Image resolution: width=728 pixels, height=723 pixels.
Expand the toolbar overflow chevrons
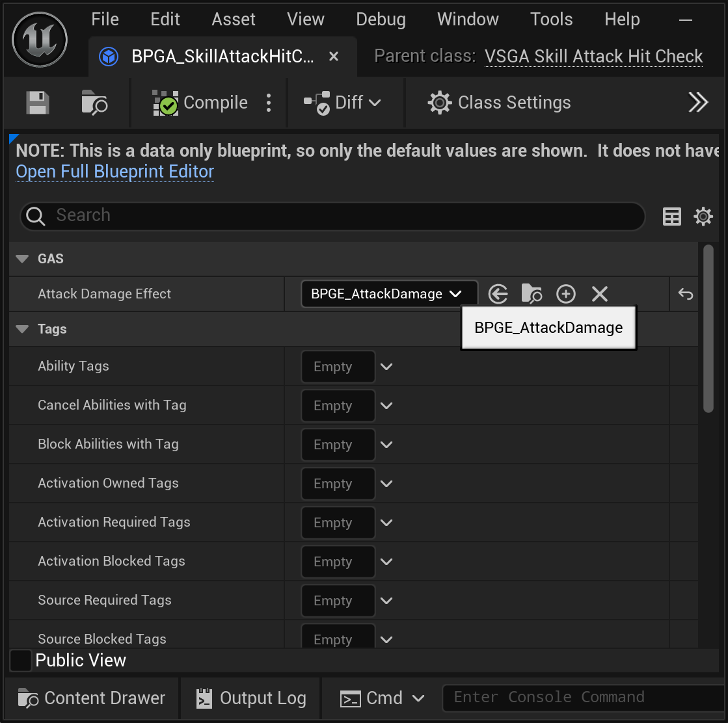tap(698, 103)
